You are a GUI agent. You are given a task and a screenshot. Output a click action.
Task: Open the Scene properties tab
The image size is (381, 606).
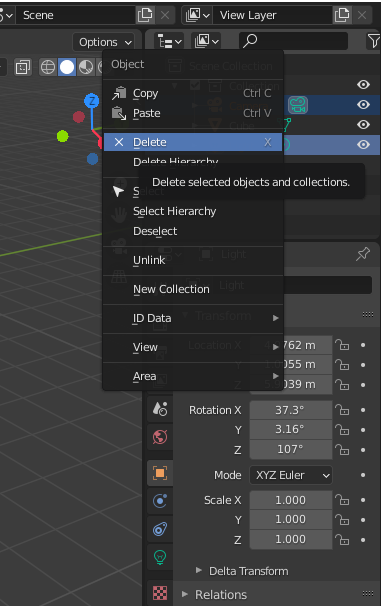pos(160,409)
